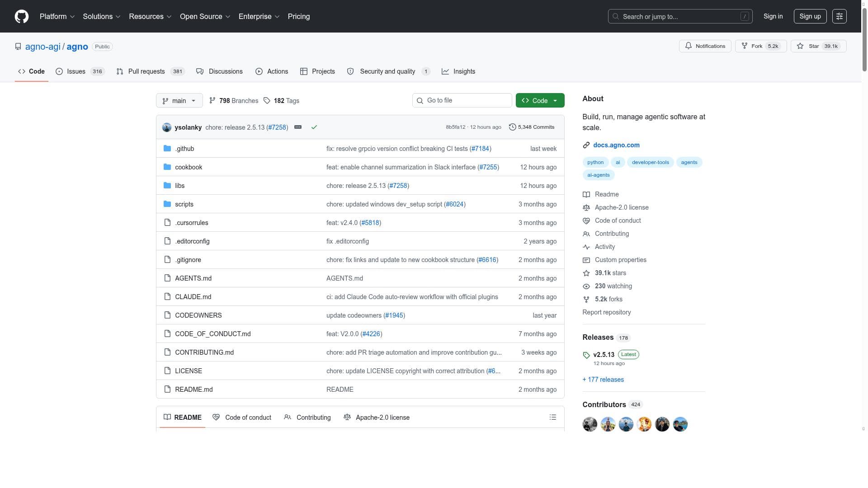Viewport: 868px width, 488px height.
Task: Click the cookbook folder icon
Action: [x=167, y=167]
